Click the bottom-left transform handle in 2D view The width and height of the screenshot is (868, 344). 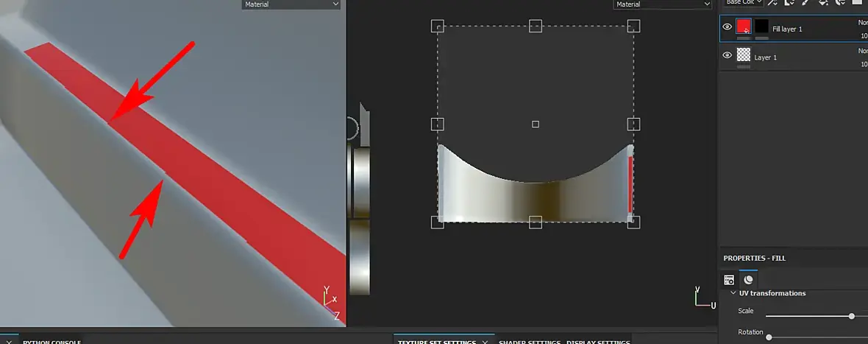(x=438, y=222)
